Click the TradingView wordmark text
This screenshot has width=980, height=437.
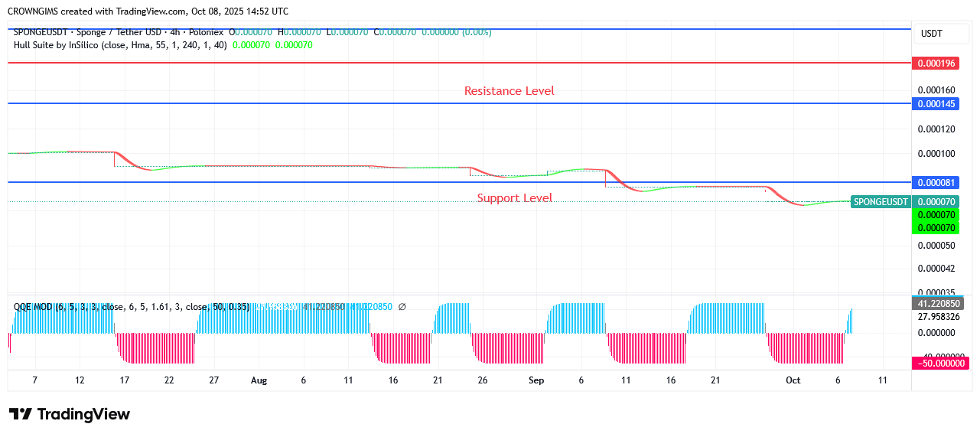click(x=83, y=414)
